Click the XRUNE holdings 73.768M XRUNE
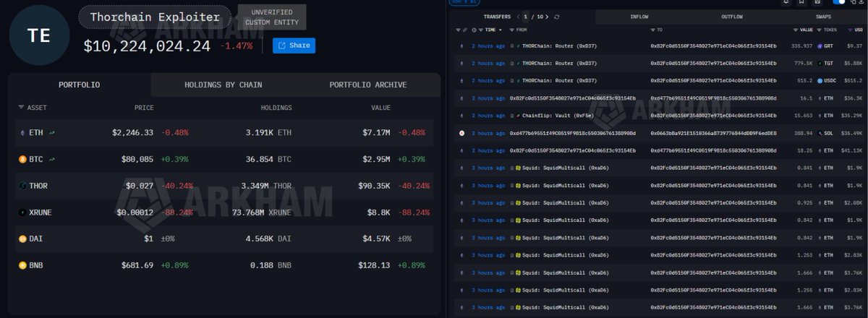868x318 pixels. tap(262, 212)
